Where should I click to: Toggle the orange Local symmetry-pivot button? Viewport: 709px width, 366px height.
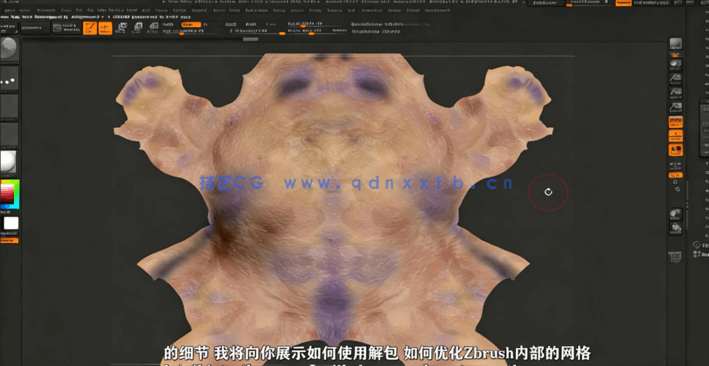pos(676,150)
